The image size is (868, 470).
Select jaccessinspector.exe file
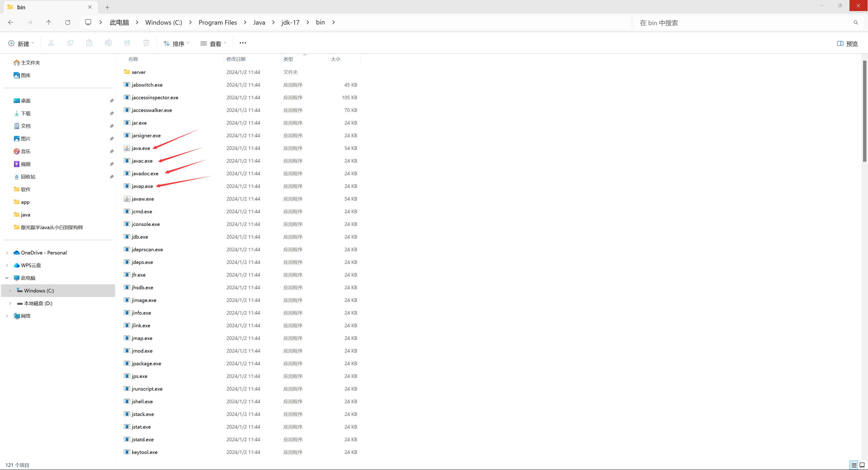click(x=155, y=97)
